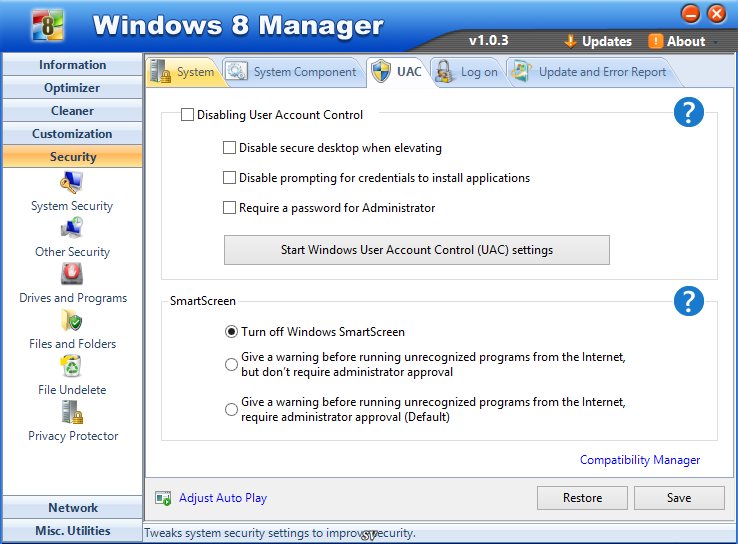The width and height of the screenshot is (738, 544).
Task: Click the System Security label
Action: pyautogui.click(x=72, y=206)
